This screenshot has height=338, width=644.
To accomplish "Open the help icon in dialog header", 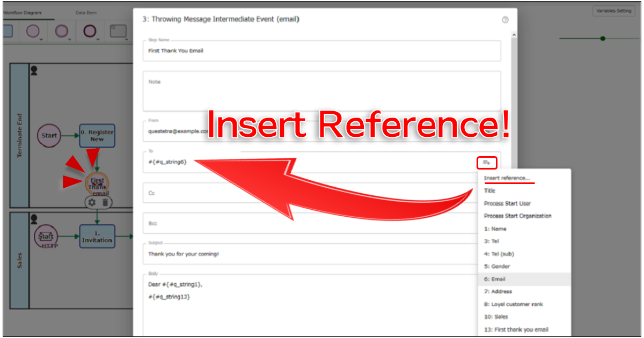I will tap(505, 20).
